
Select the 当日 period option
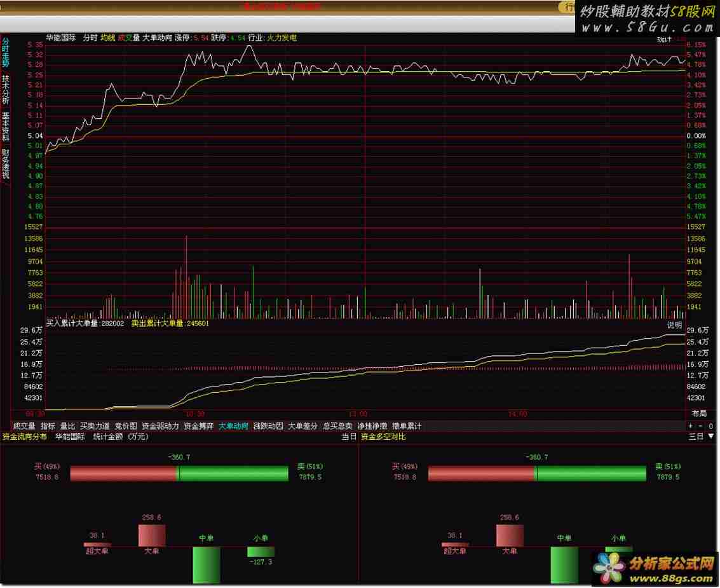point(349,437)
